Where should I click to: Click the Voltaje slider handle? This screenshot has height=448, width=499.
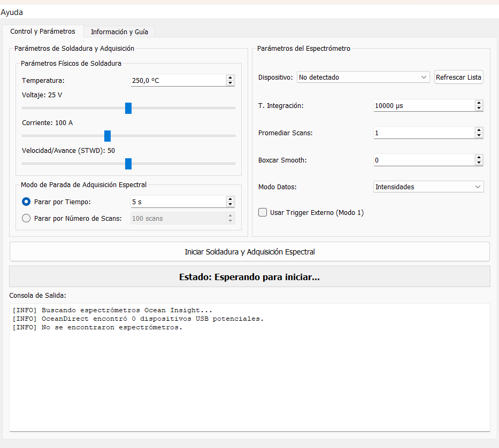point(128,108)
